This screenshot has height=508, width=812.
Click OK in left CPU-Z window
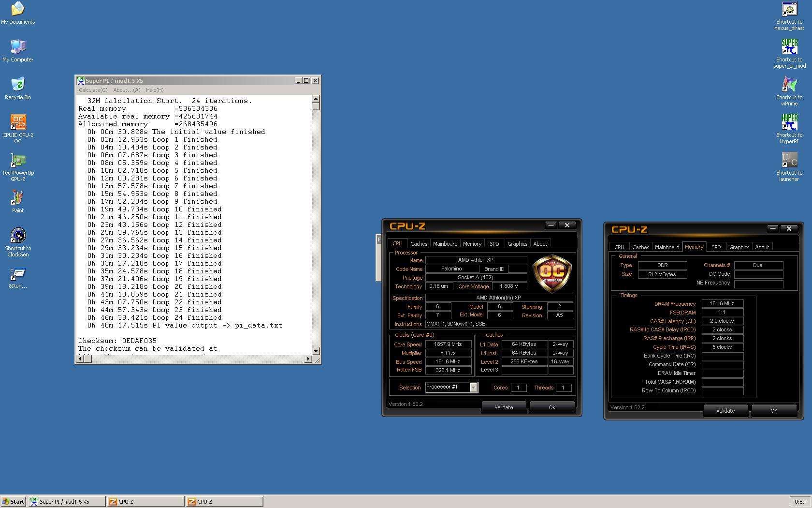(552, 407)
